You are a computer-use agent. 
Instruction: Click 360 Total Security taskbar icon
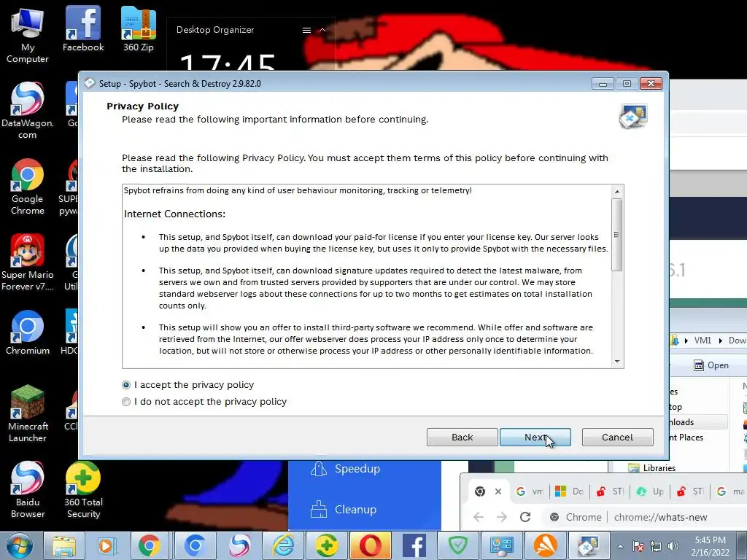[x=326, y=545]
